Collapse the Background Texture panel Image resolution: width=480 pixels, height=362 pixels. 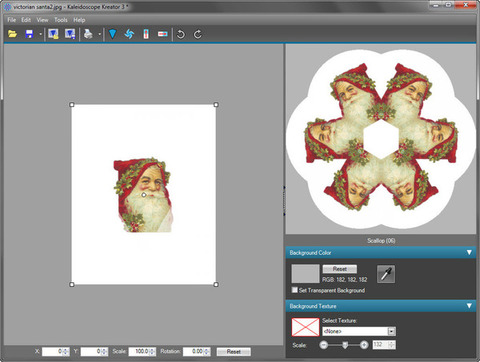[x=469, y=306]
